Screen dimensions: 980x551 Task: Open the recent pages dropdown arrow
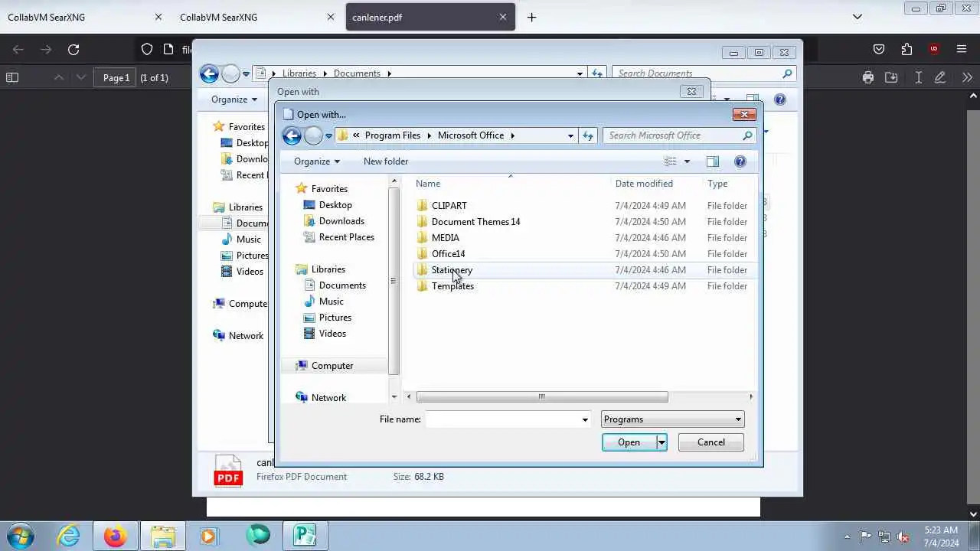[x=328, y=136]
